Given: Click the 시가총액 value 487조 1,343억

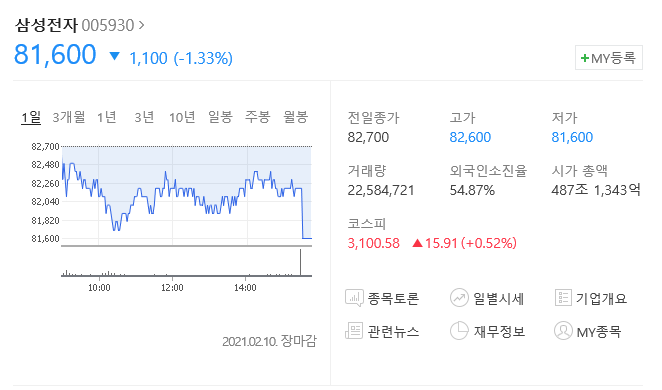Looking at the screenshot, I should [x=596, y=190].
